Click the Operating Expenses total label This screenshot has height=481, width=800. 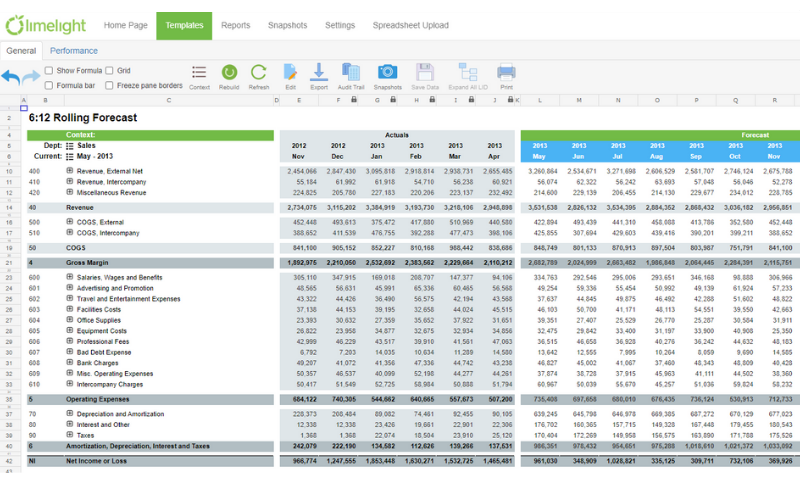[x=97, y=399]
